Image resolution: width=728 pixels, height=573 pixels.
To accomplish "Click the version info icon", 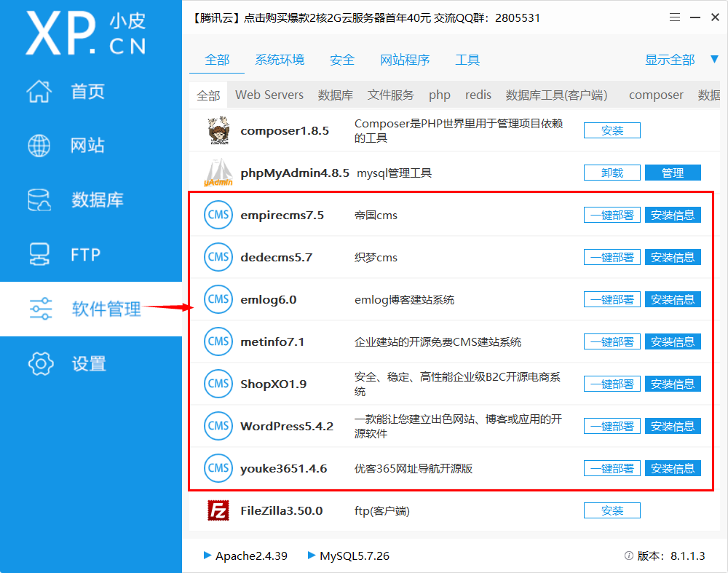I will pyautogui.click(x=629, y=556).
